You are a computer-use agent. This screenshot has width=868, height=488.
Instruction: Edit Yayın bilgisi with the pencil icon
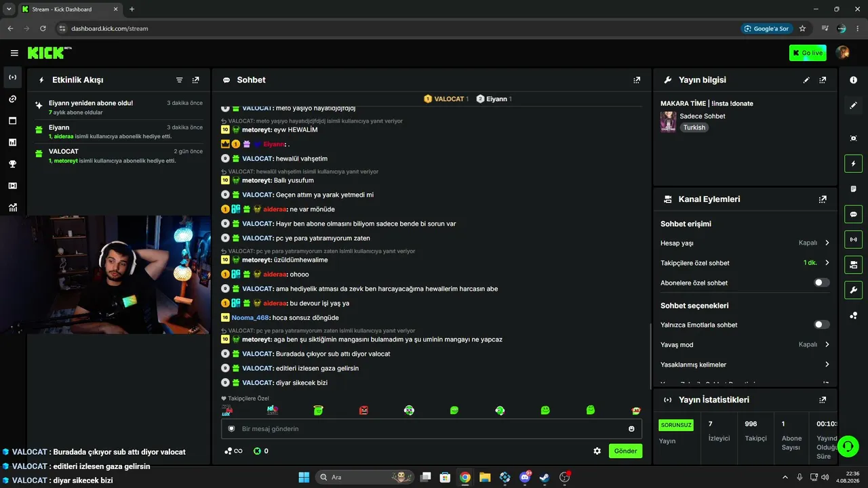point(806,80)
